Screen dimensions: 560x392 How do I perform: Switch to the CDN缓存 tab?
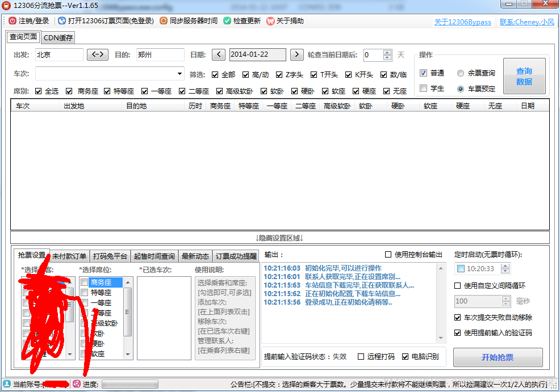pos(58,38)
